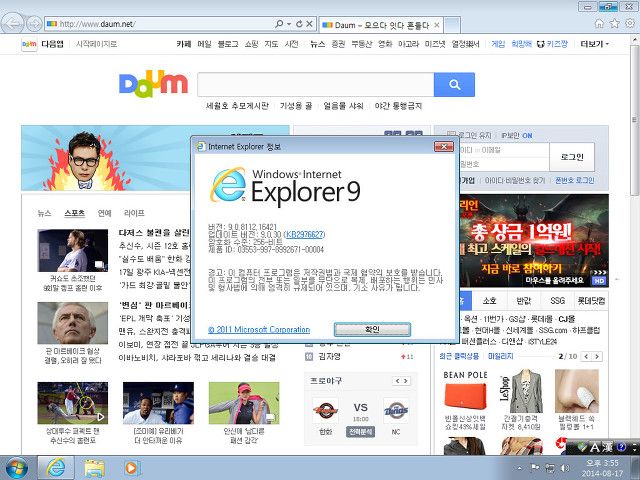Click the red game advertisement banner
640x480 pixels.
[533, 241]
